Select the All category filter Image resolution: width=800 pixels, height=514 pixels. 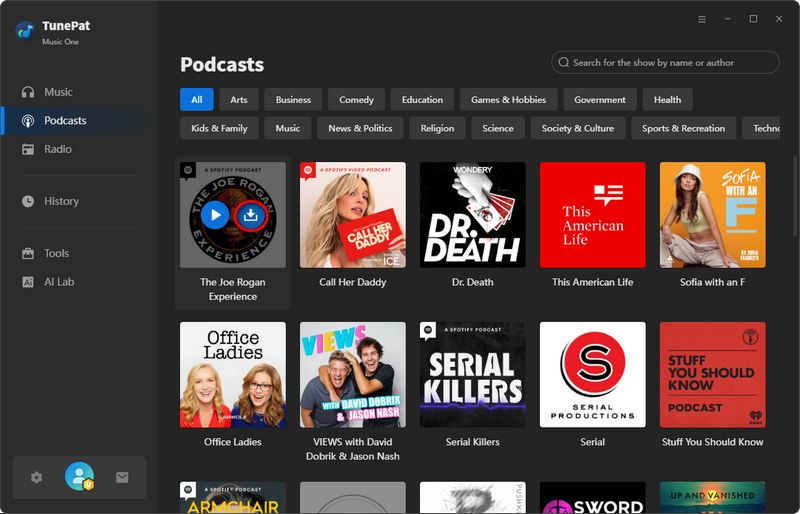[x=197, y=100]
